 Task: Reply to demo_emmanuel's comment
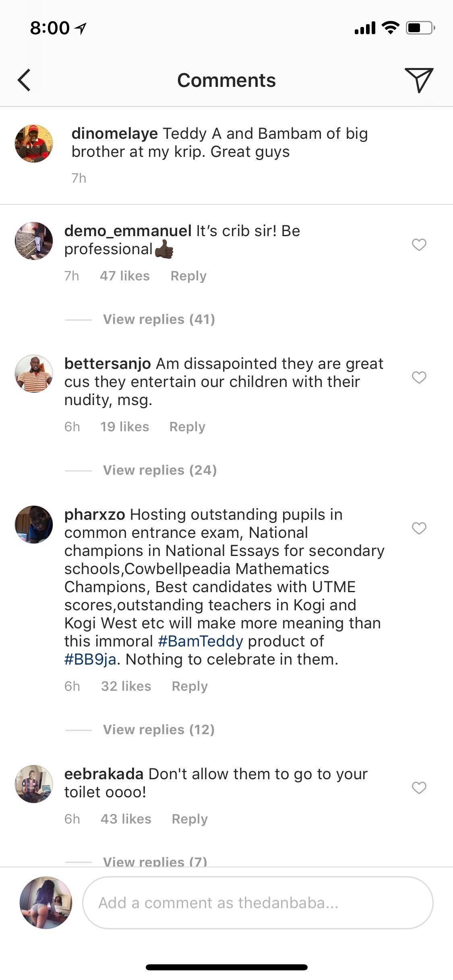pyautogui.click(x=188, y=276)
